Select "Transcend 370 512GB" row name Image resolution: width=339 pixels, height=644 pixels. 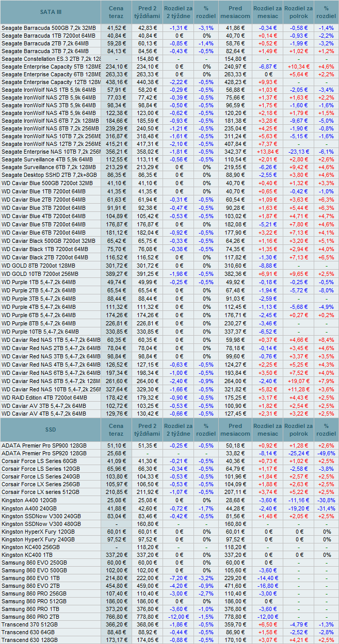point(30,624)
